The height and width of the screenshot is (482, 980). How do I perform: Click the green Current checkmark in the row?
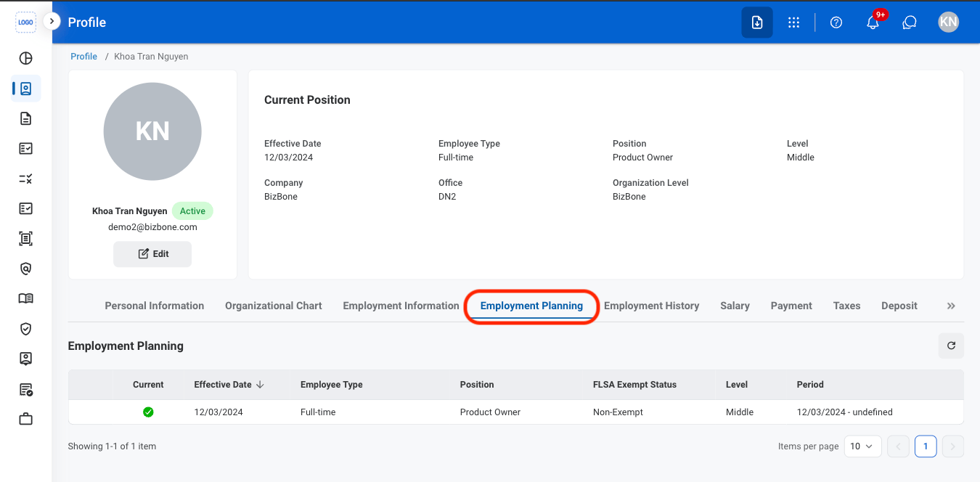tap(148, 412)
